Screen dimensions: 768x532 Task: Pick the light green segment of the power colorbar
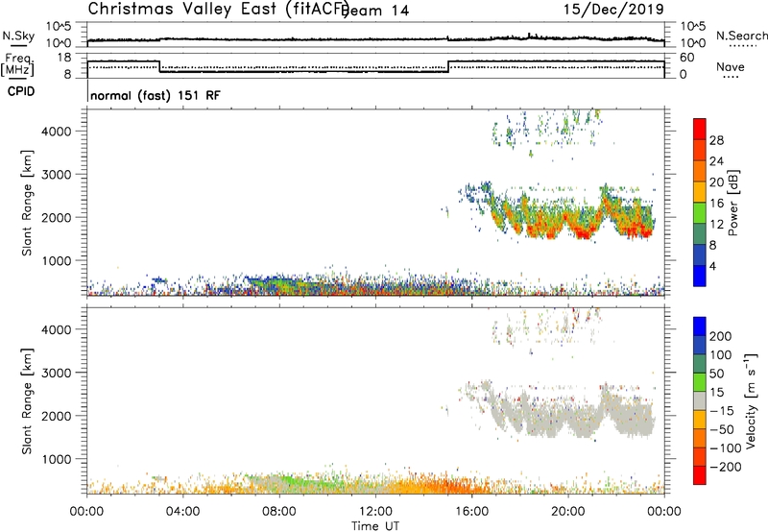[700, 213]
